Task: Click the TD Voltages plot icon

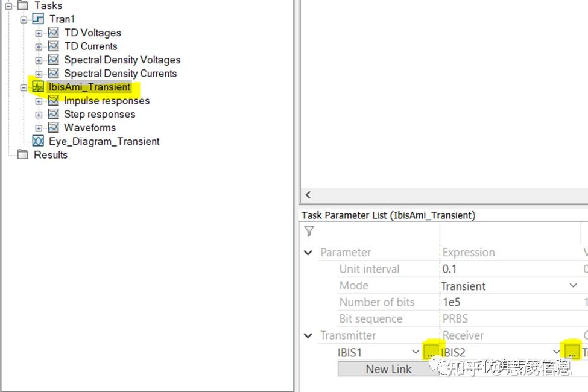Action: pos(54,33)
